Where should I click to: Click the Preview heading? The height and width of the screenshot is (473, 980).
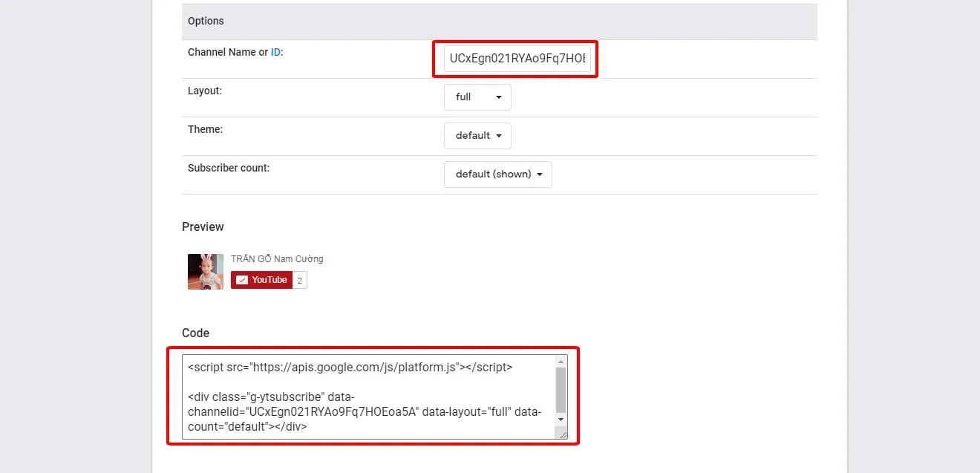tap(203, 226)
